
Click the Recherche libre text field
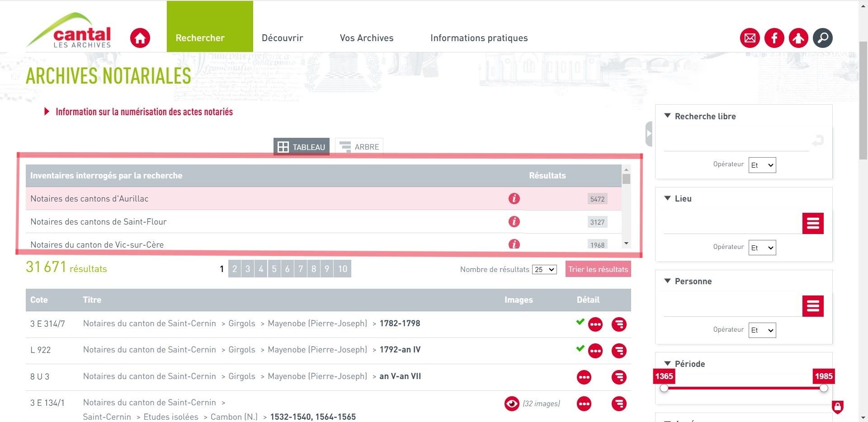click(x=736, y=142)
